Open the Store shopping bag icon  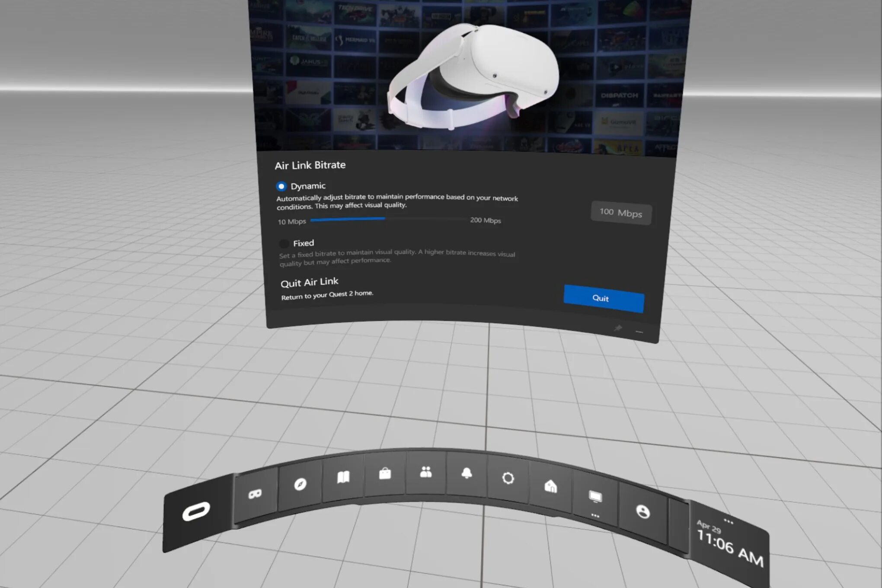(x=385, y=474)
